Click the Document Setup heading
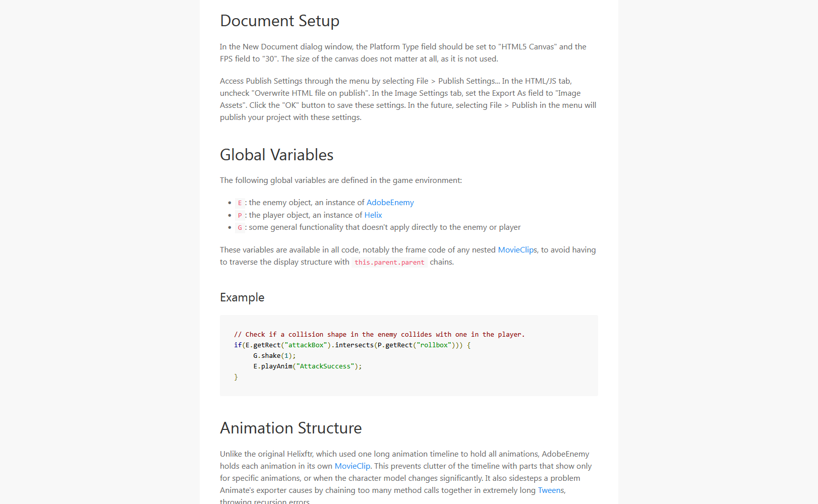 (279, 21)
